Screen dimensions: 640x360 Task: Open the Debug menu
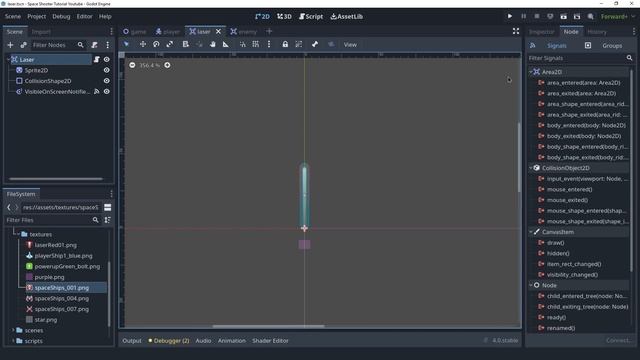coord(61,16)
